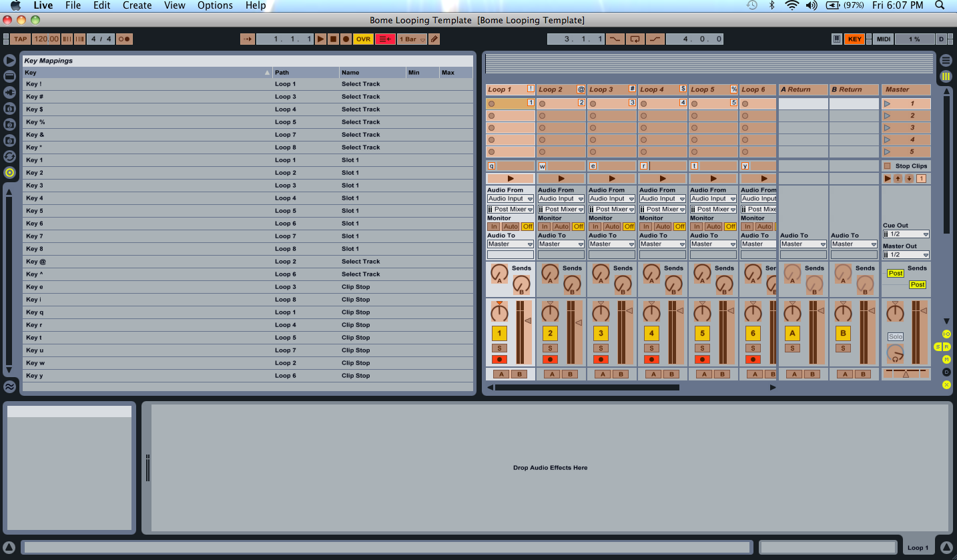Screen dimensions: 957x560
Task: Open the Edit menu
Action: click(101, 5)
